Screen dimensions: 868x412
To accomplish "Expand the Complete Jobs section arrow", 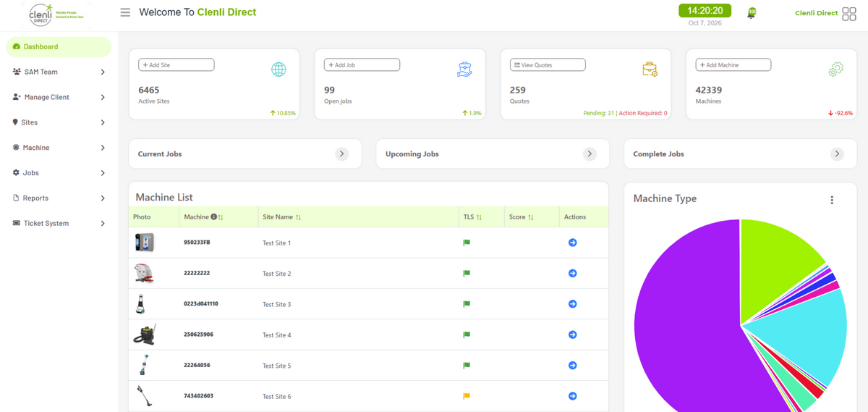I will pos(837,154).
